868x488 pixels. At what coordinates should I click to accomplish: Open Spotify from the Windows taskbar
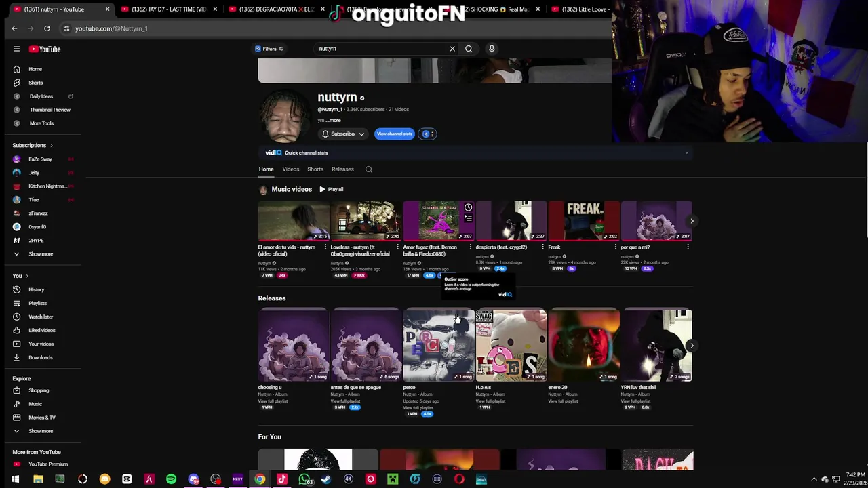(x=171, y=479)
